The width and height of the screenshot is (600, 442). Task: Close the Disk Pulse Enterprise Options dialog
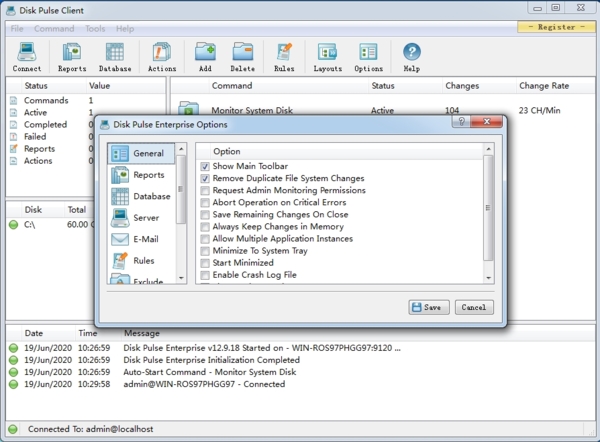pyautogui.click(x=486, y=122)
